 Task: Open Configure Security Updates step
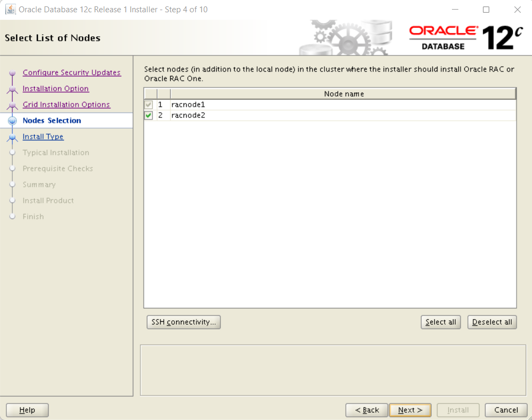point(72,72)
